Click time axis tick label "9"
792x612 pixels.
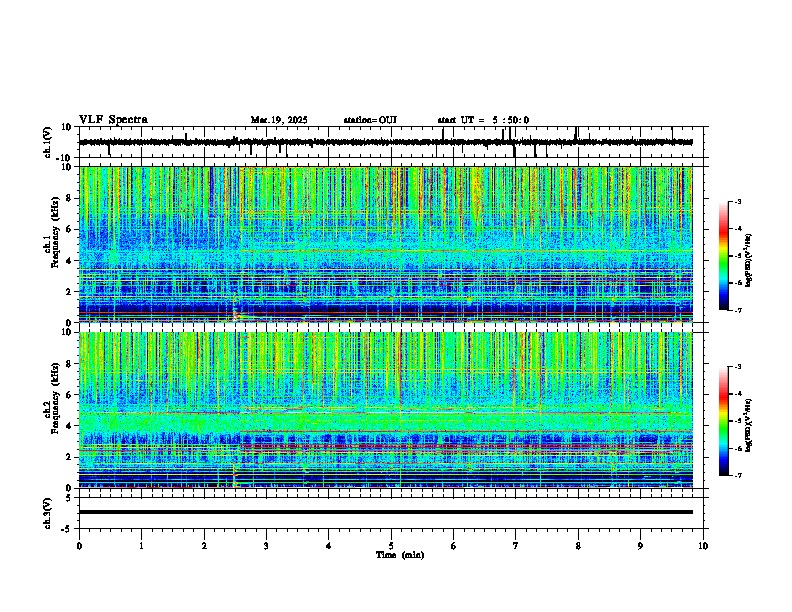click(640, 546)
